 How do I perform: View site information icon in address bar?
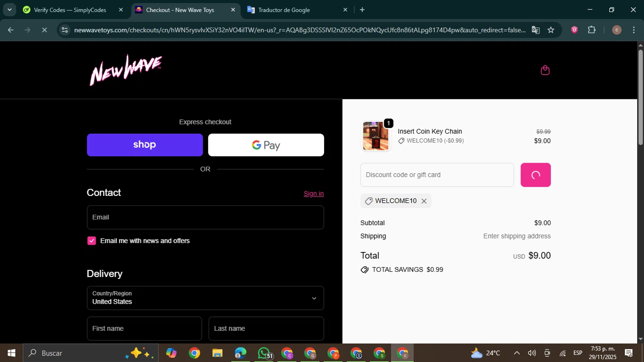(x=65, y=30)
